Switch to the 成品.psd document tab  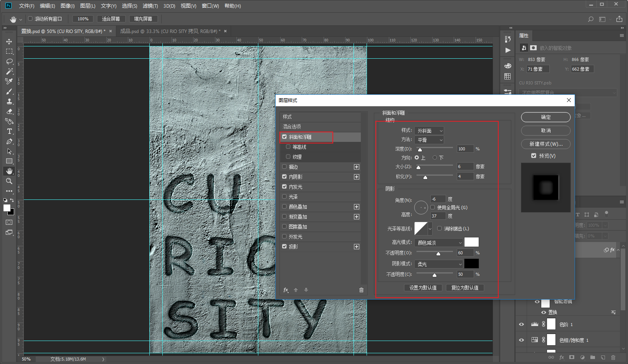[x=170, y=31]
